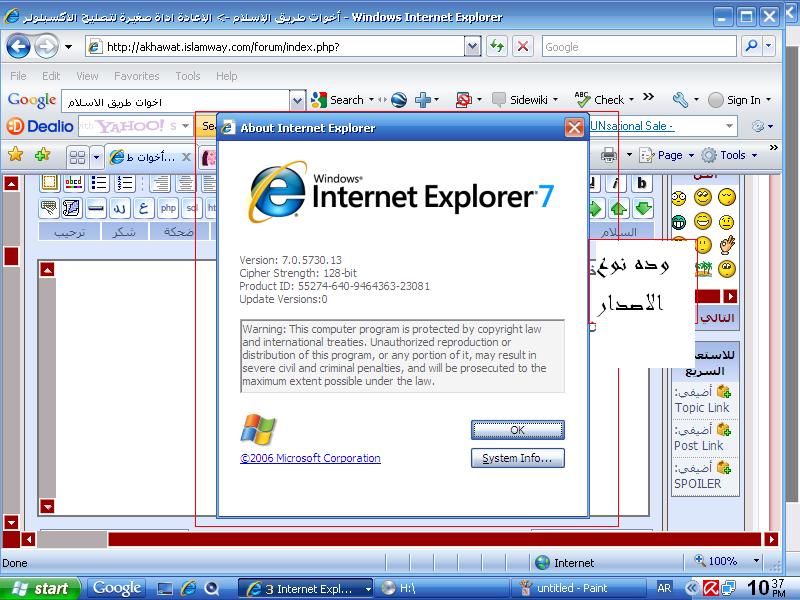Click the blue plus share icon on the Google Toolbar
Viewport: 800px width, 600px height.
(422, 100)
